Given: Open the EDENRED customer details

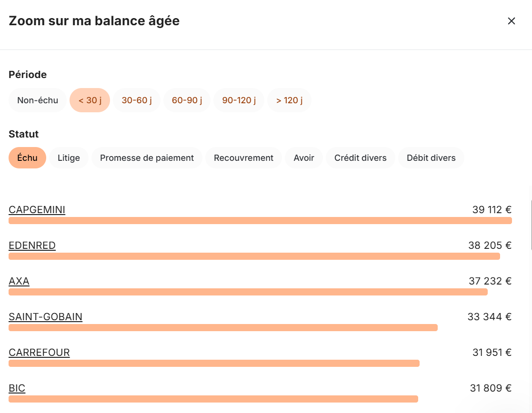Looking at the screenshot, I should pos(32,246).
